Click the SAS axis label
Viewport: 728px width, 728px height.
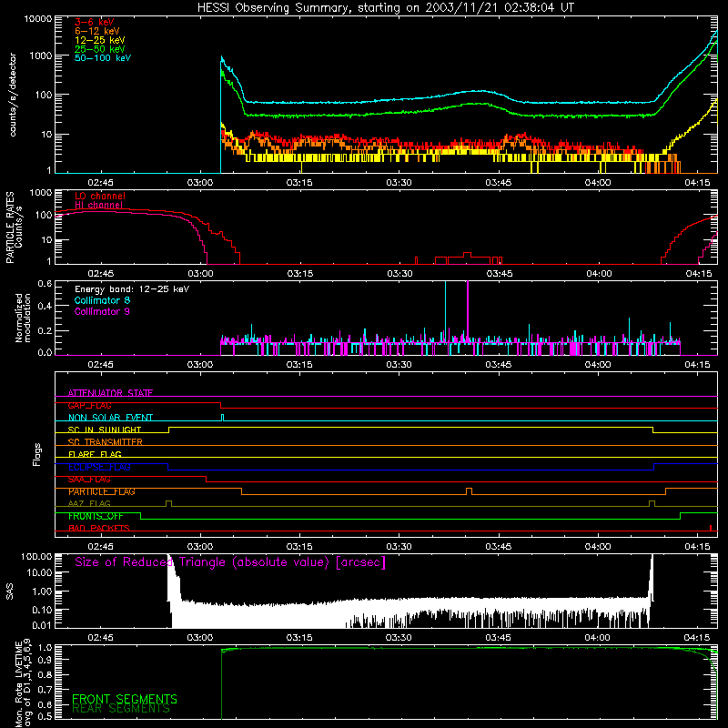tap(10, 591)
